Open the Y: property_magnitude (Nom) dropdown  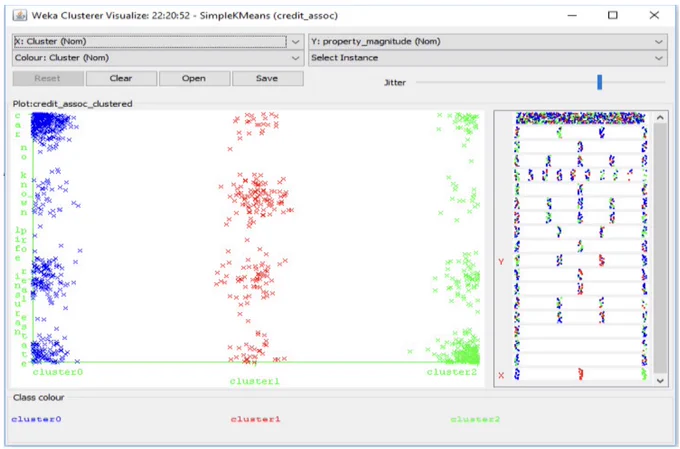point(488,42)
